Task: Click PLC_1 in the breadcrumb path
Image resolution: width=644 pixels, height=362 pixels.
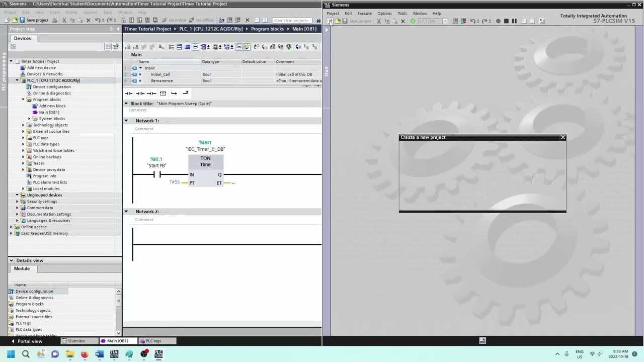Action: [211, 29]
